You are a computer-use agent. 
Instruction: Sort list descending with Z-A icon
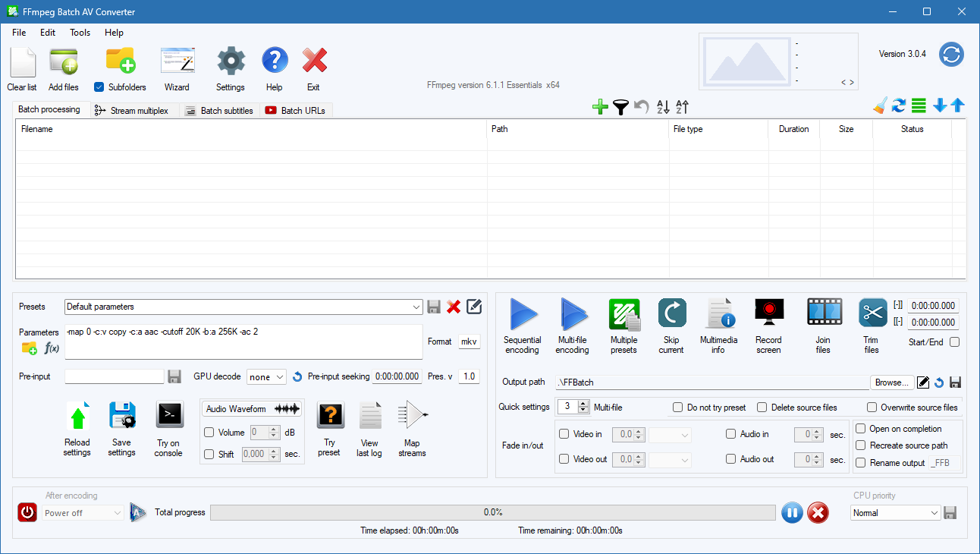682,107
